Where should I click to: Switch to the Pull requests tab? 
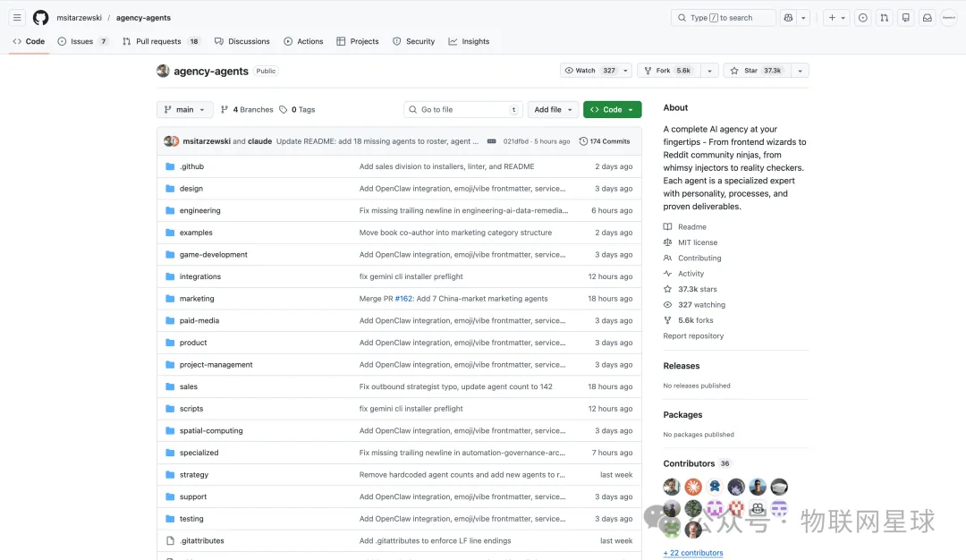coord(161,41)
